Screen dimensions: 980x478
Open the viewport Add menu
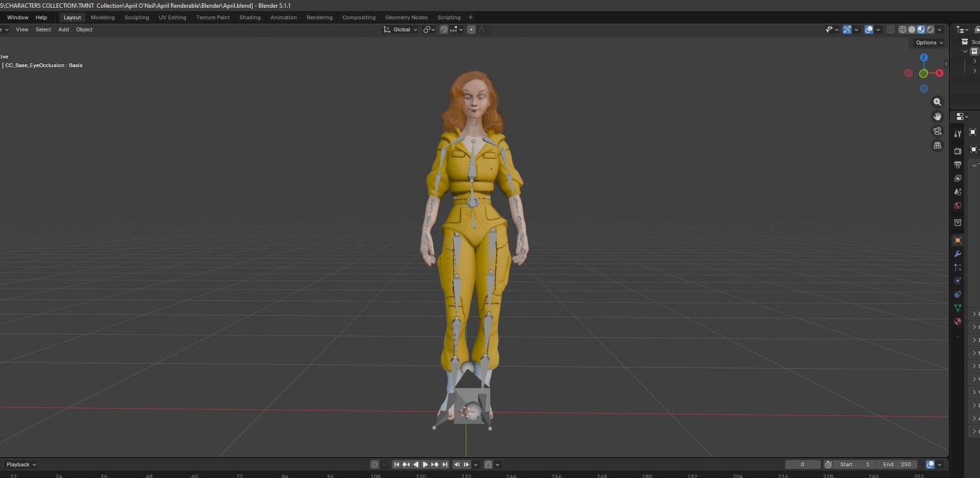point(63,29)
